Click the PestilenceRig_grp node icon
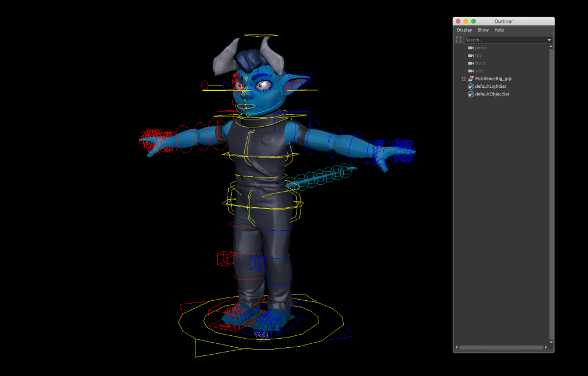 [x=471, y=79]
